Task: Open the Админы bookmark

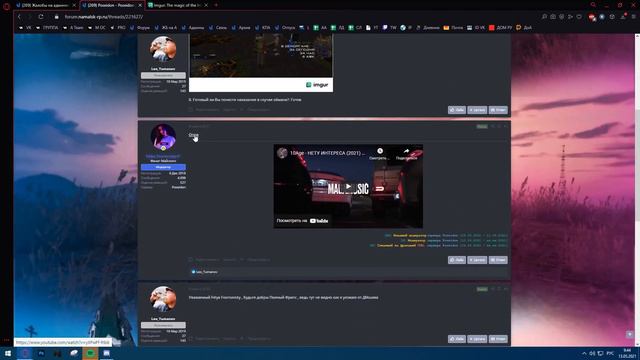Action: pos(193,28)
